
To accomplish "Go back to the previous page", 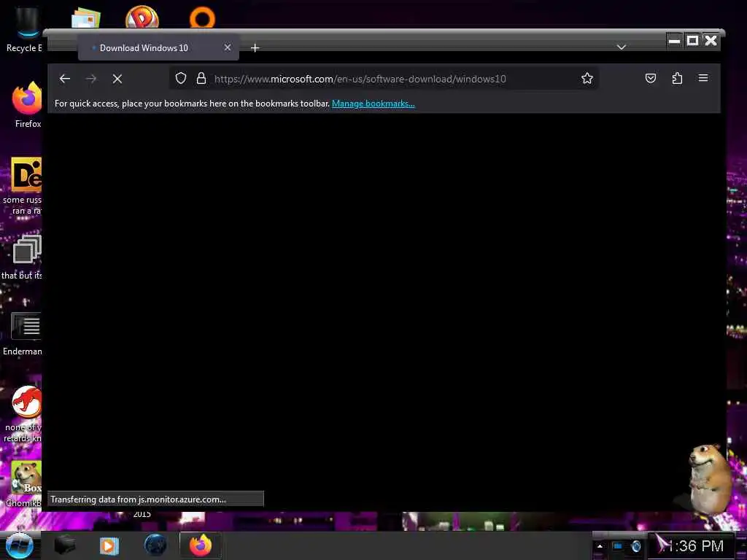I will tap(65, 79).
